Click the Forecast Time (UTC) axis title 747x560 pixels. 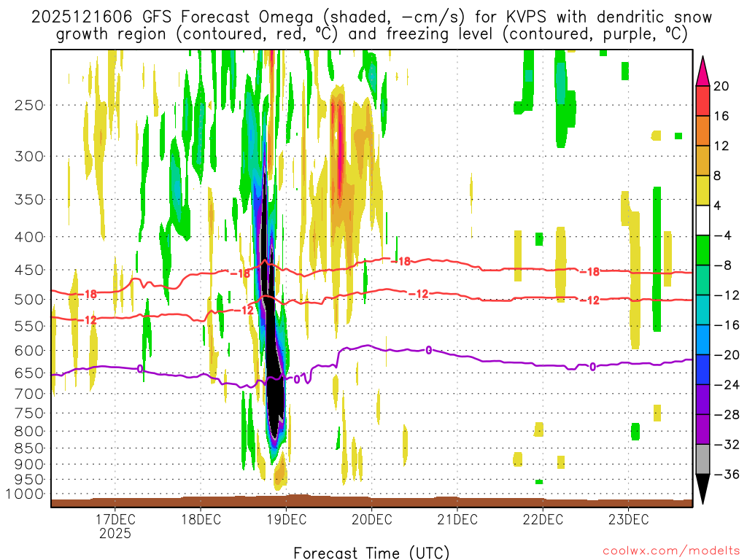(x=371, y=552)
